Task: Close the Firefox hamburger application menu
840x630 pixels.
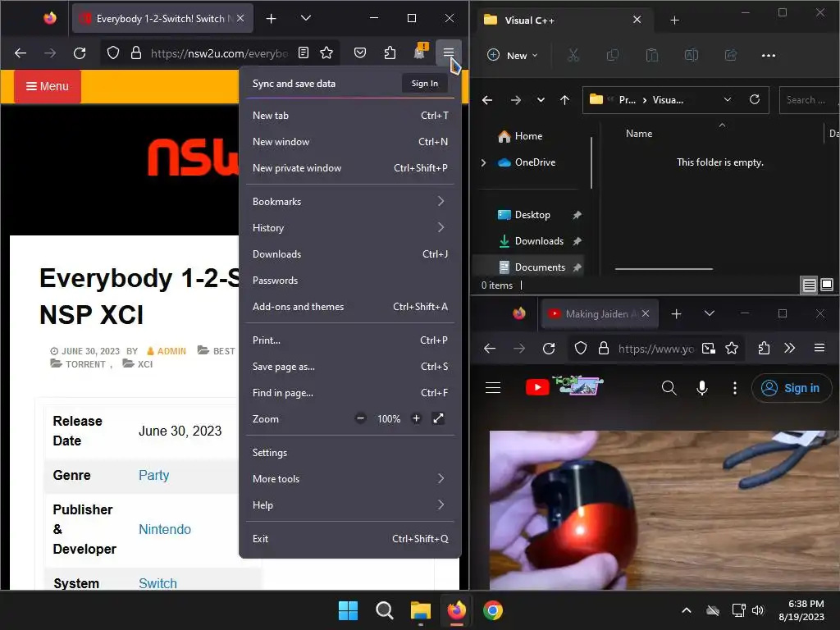Action: click(449, 52)
